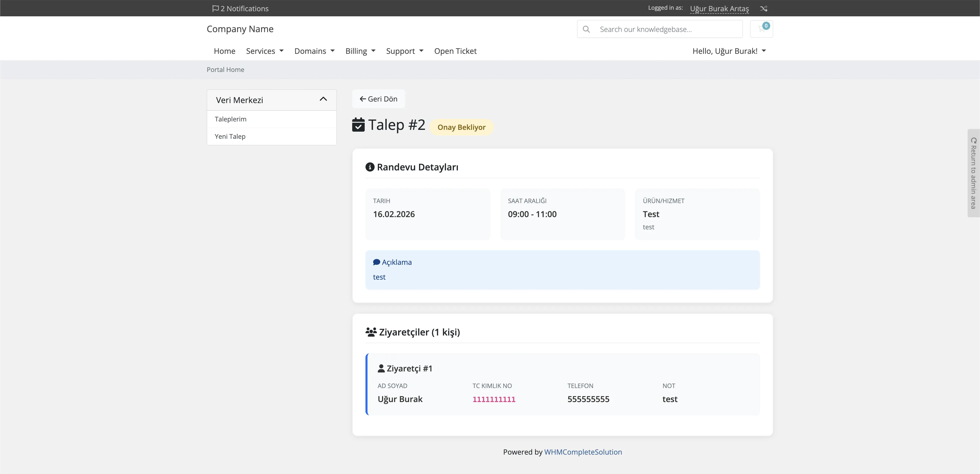Go to the Home menu item
Viewport: 980px width, 474px height.
point(225,51)
